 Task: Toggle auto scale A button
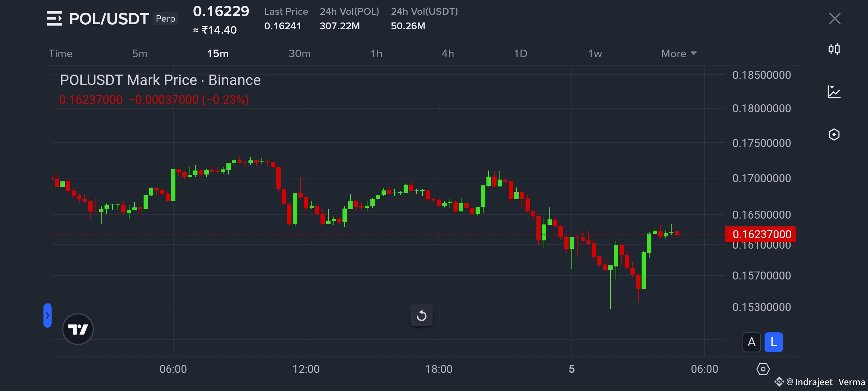(x=752, y=342)
